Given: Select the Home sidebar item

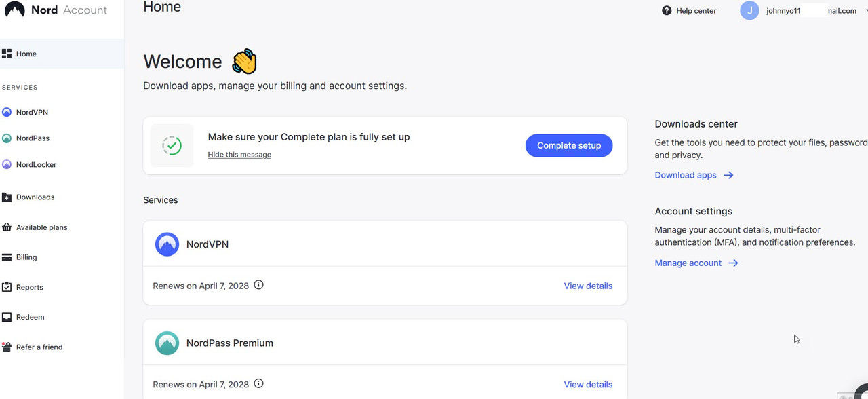Looking at the screenshot, I should pyautogui.click(x=26, y=54).
